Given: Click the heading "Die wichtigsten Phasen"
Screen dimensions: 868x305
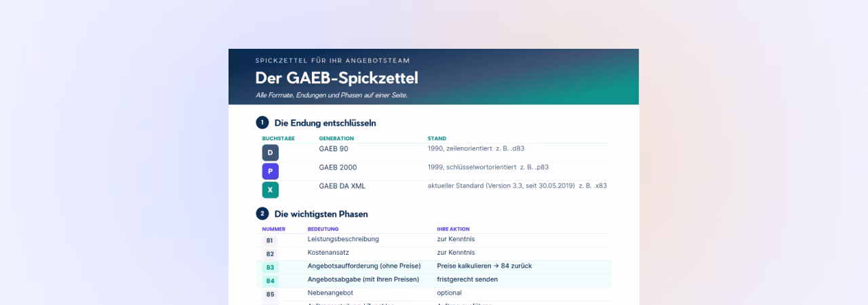Looking at the screenshot, I should pyautogui.click(x=321, y=213).
